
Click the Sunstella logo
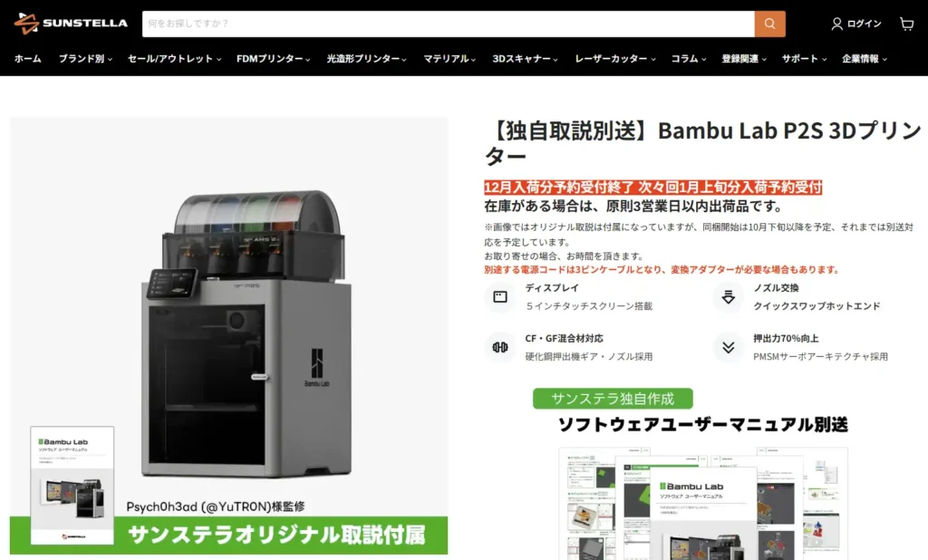pos(71,24)
